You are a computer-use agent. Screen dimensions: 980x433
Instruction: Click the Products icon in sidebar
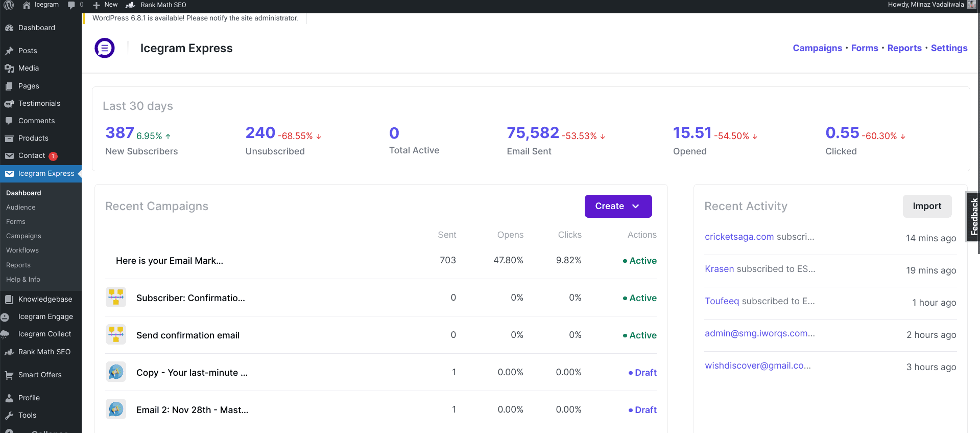pos(9,139)
